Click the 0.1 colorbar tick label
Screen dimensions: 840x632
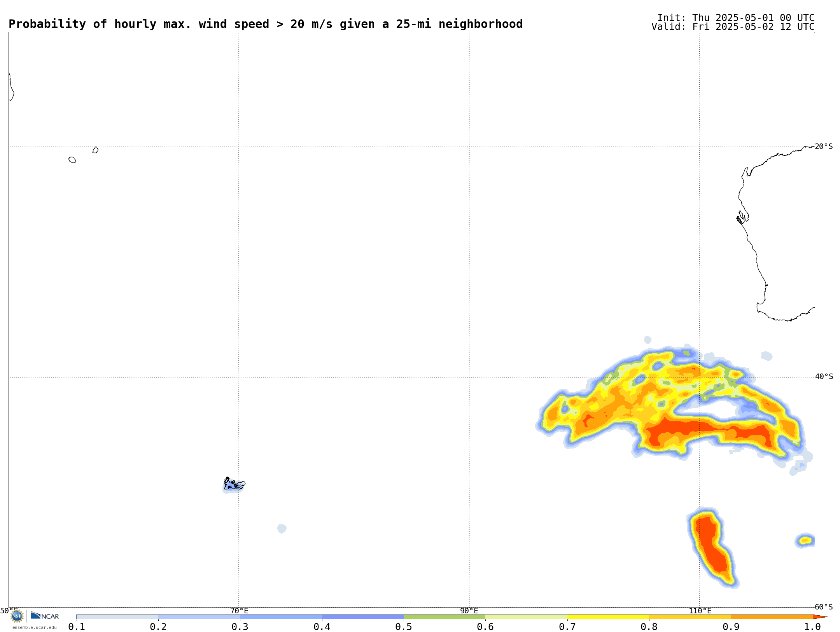pos(77,627)
